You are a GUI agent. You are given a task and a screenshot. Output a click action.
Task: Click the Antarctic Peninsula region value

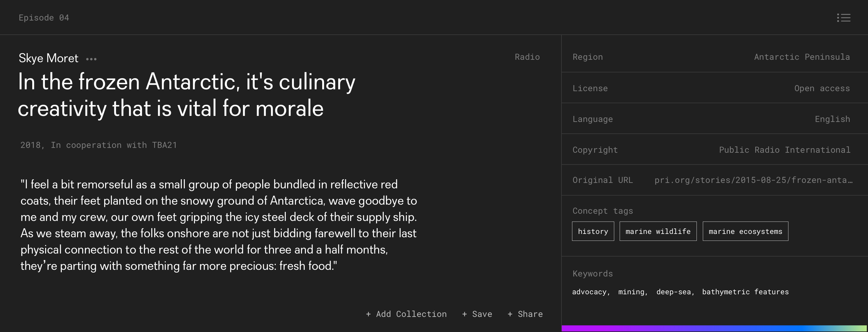(802, 57)
